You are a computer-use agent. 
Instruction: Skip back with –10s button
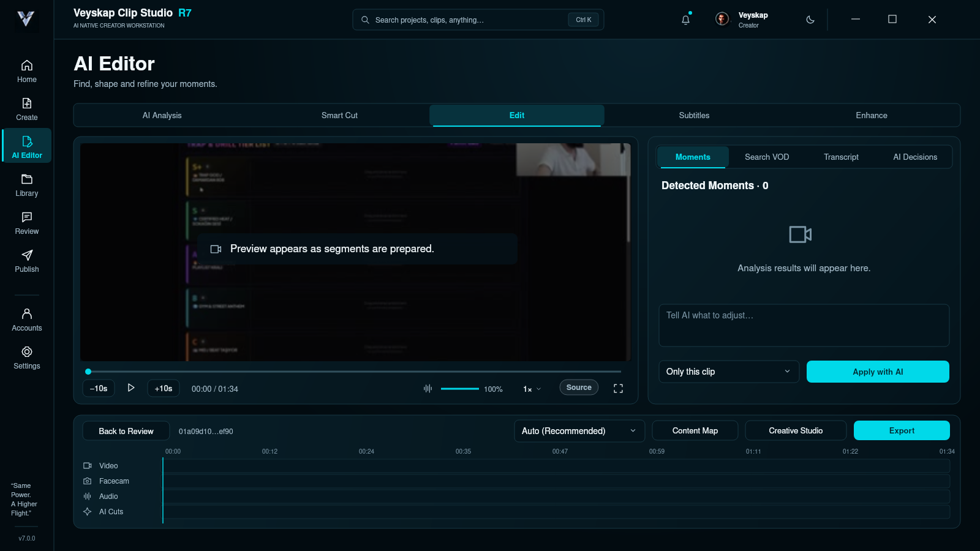(99, 388)
